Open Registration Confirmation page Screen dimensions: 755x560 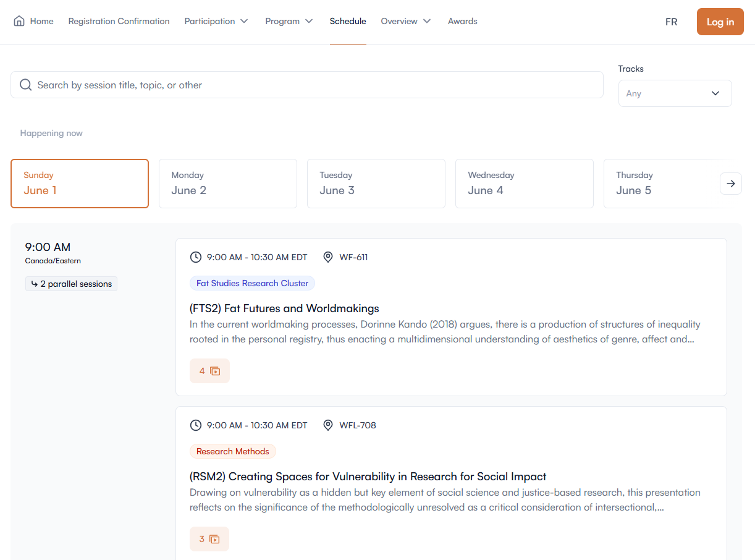pos(119,21)
